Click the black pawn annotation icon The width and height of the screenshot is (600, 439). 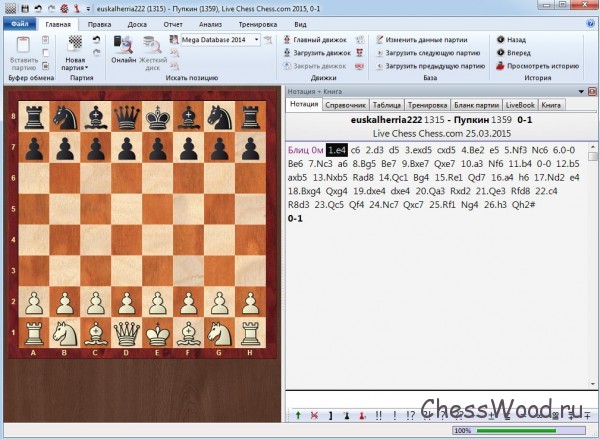(346, 415)
